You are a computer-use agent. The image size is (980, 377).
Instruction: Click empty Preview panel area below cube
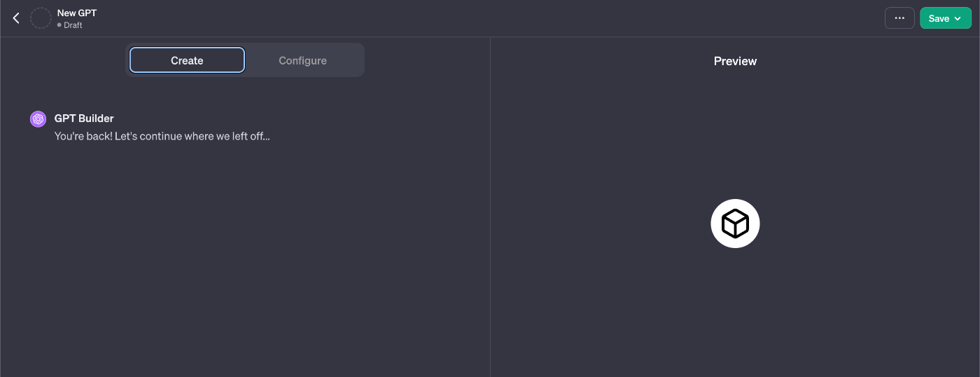[x=735, y=315]
